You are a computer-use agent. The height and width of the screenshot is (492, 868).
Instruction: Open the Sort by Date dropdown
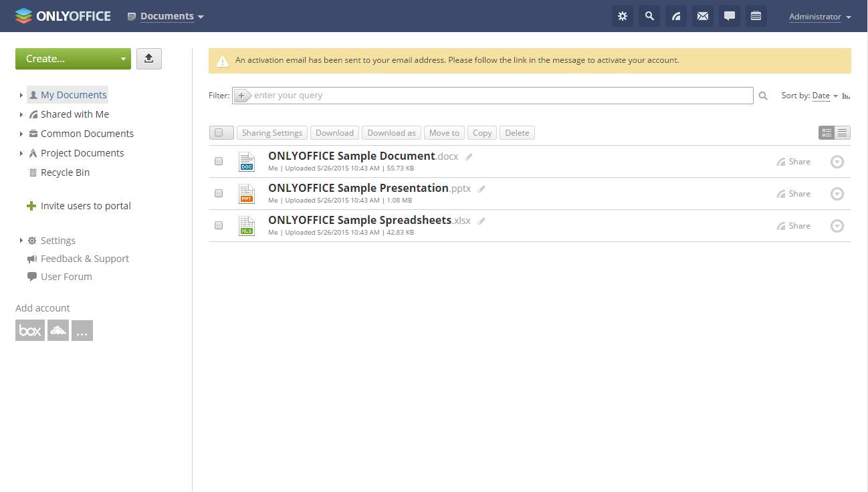tap(825, 96)
